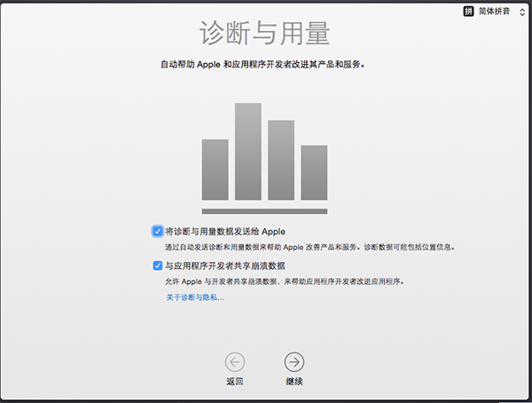Screen dimensions: 532x403
Task: Click subtitle 自动帮助 Apple 和应用程序开发者改进其产品和服务
Action: pos(262,64)
